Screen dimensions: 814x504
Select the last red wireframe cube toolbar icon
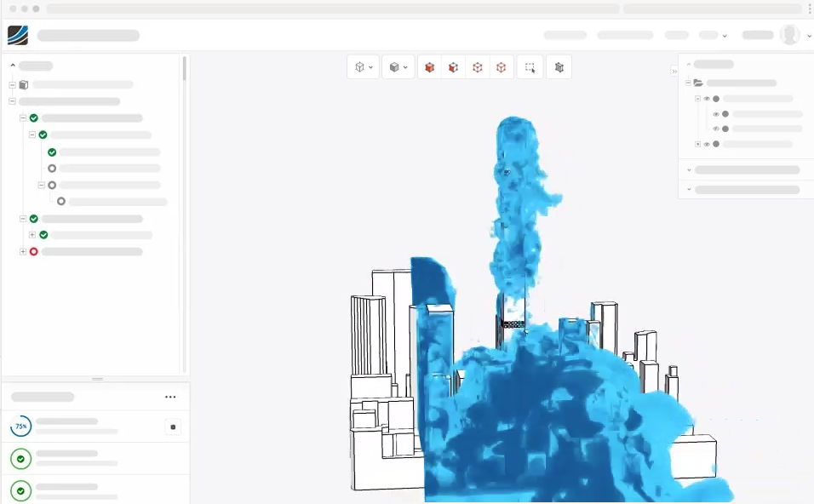pyautogui.click(x=501, y=67)
